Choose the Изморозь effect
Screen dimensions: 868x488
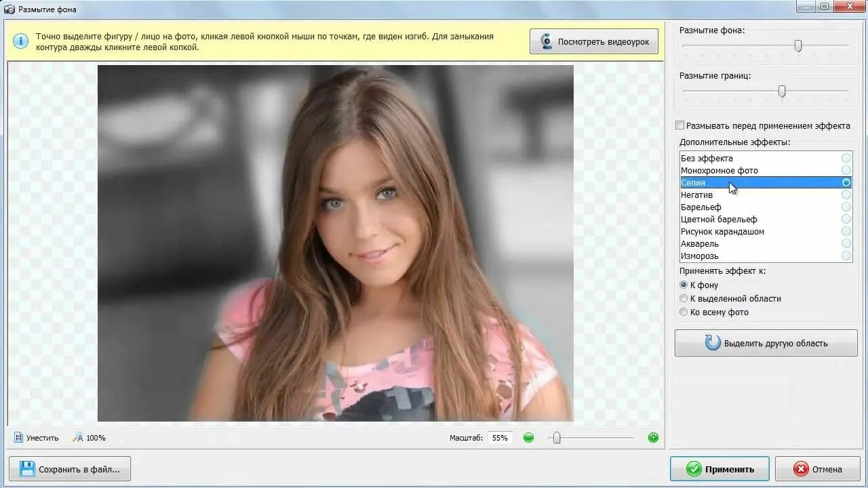[766, 256]
